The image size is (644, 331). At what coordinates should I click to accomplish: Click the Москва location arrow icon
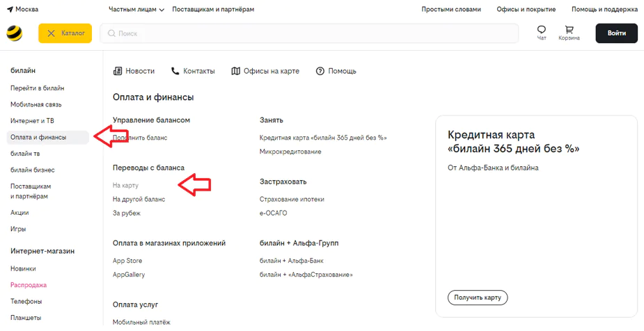click(x=10, y=10)
